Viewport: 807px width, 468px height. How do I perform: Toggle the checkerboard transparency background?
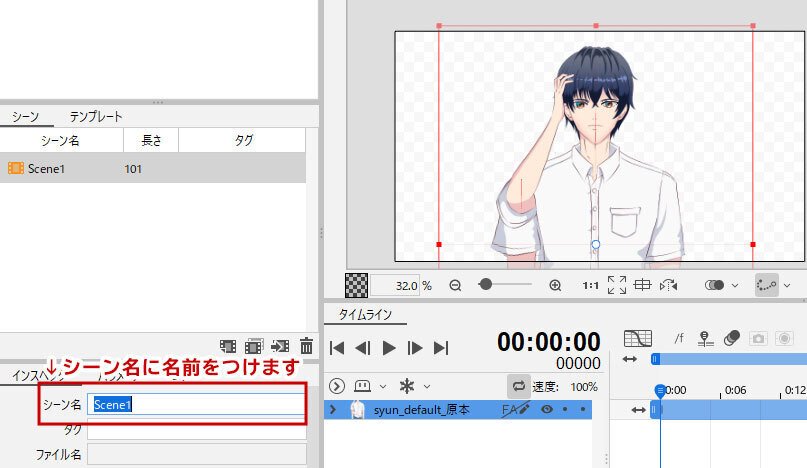click(x=356, y=285)
